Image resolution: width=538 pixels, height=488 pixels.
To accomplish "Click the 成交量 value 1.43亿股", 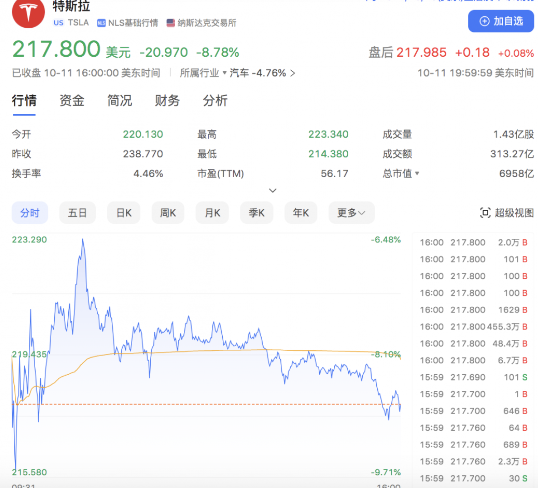I will tap(513, 134).
